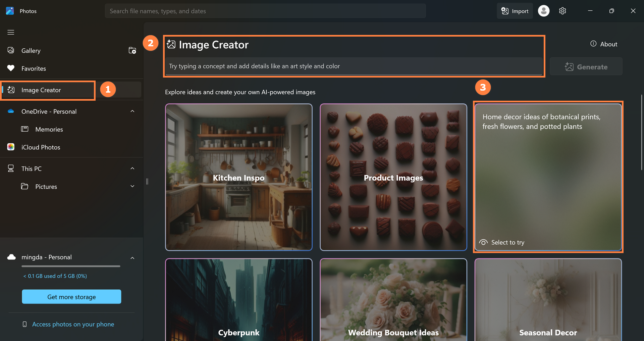Click the account profile avatar icon
This screenshot has width=644, height=341.
[543, 11]
